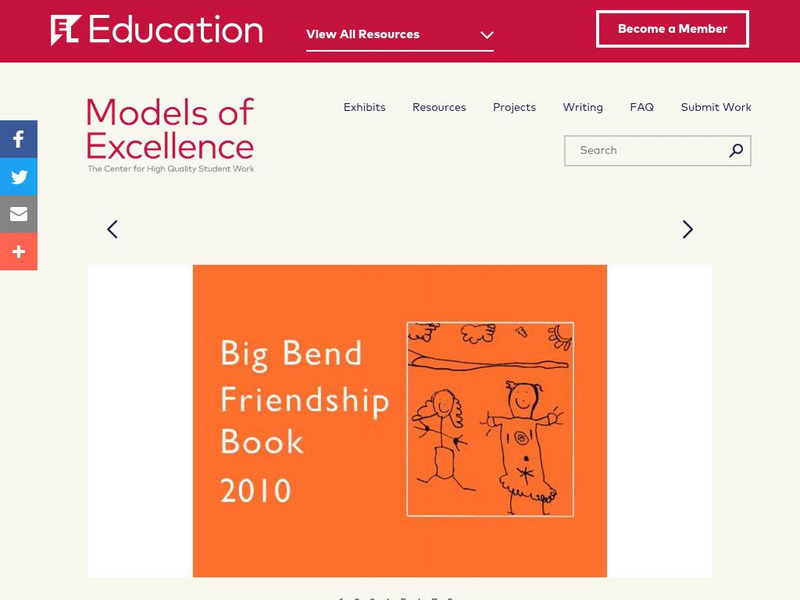Click the Become a Member button
The width and height of the screenshot is (800, 600).
tap(672, 29)
